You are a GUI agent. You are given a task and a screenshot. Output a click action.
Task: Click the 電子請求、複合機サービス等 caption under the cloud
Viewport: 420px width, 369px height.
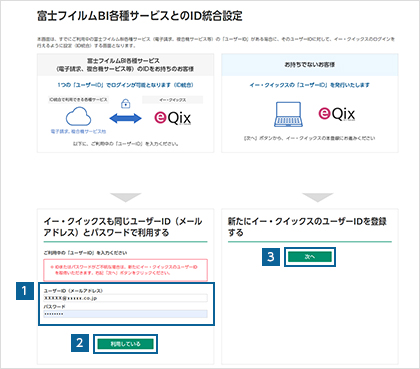coord(78,132)
